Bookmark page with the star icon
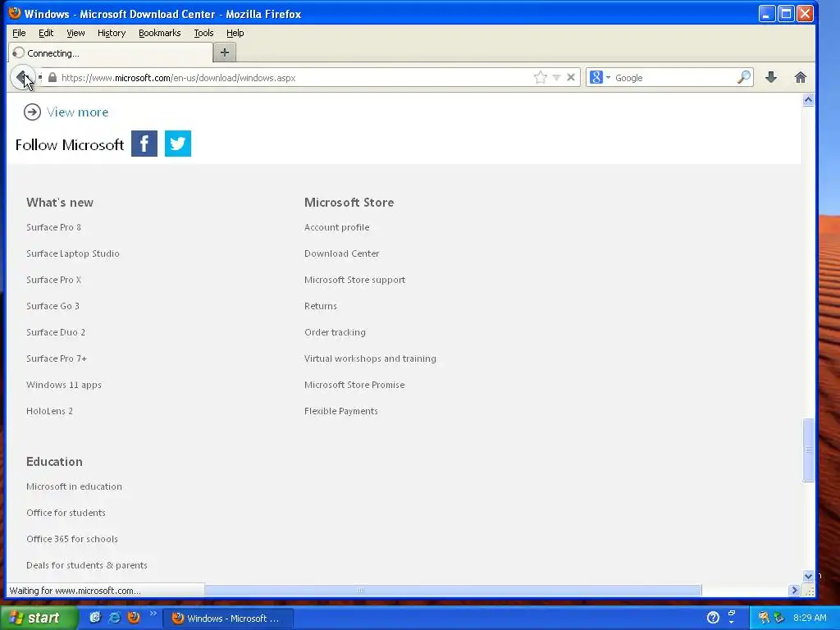The height and width of the screenshot is (630, 840). tap(540, 78)
